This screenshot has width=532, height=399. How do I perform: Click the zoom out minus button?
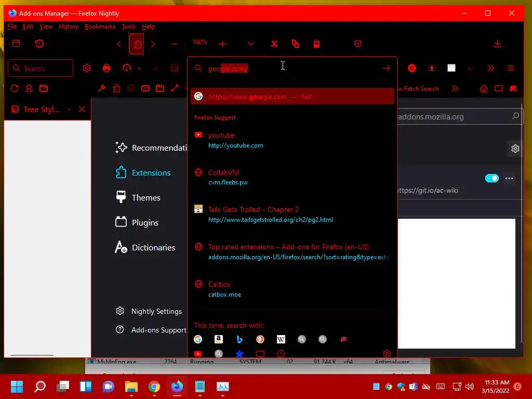175,44
